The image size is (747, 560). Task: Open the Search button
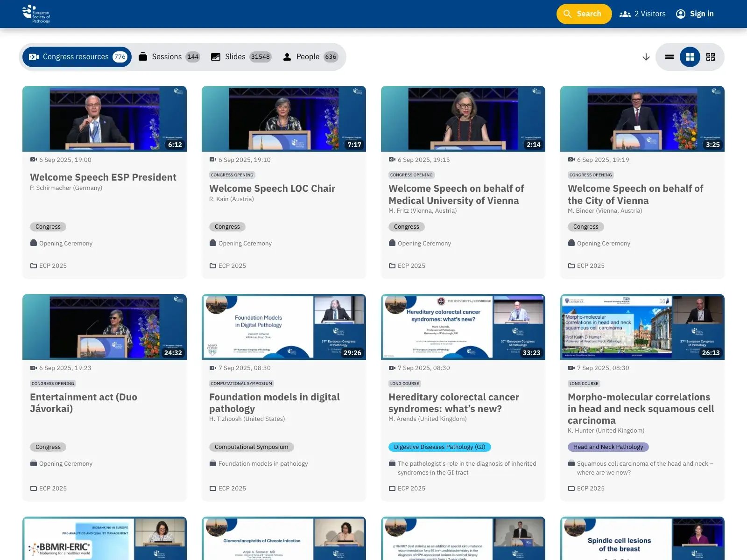pos(584,14)
